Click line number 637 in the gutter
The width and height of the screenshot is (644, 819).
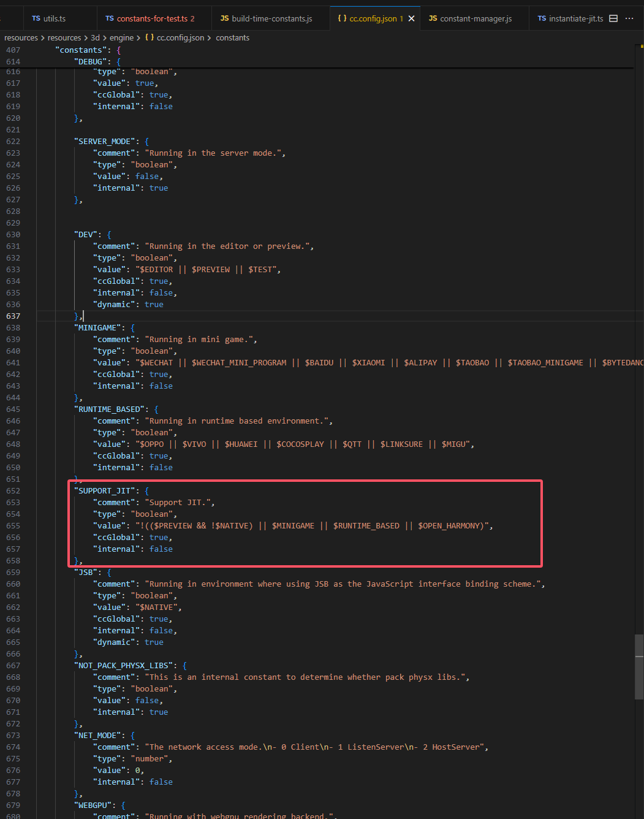(13, 316)
